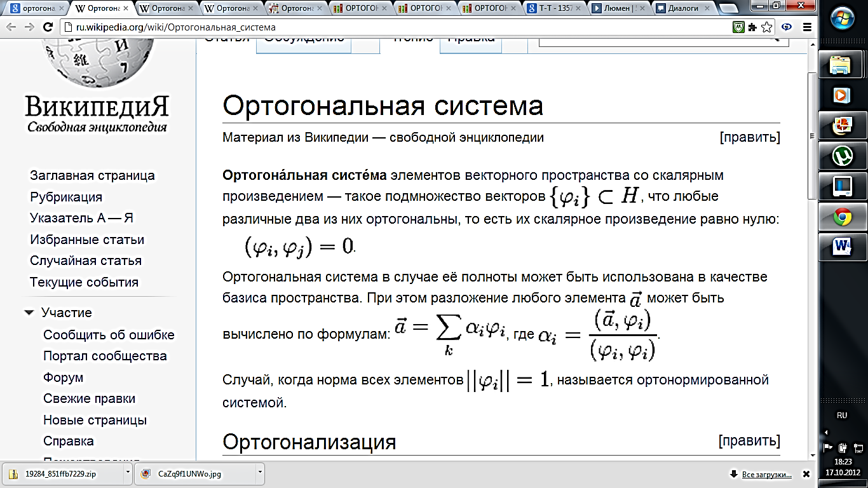The image size is (868, 488).
Task: Open Windows Explorer from the taskbar
Action: coord(842,64)
